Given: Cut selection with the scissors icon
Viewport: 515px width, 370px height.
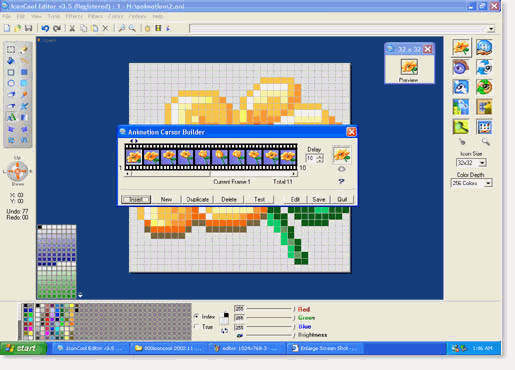Looking at the screenshot, I should point(72,28).
